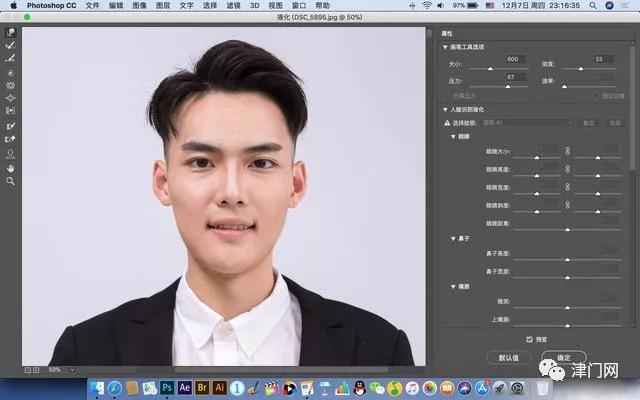Select the Pucker tool

tap(10, 85)
